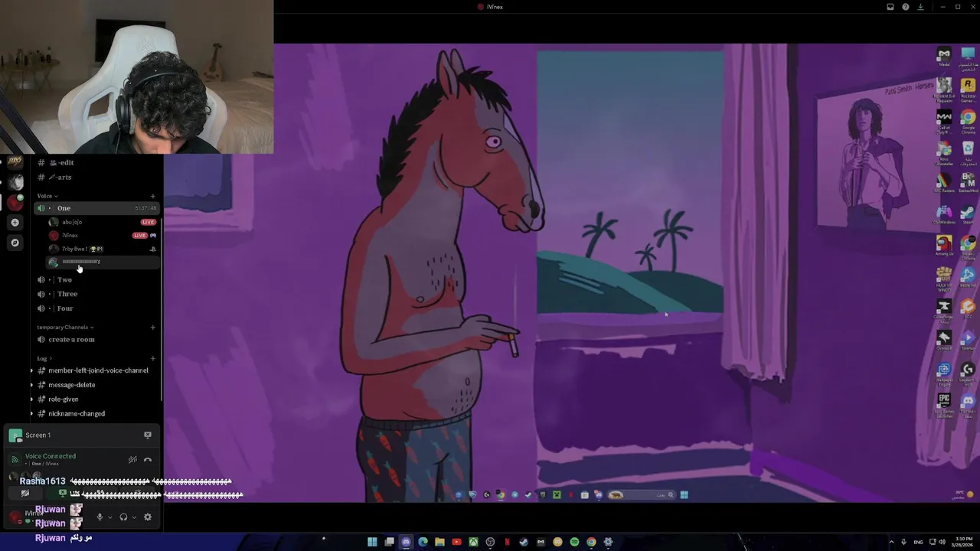Stop streaming icon next to Screen 1
This screenshot has height=551, width=980.
[148, 435]
